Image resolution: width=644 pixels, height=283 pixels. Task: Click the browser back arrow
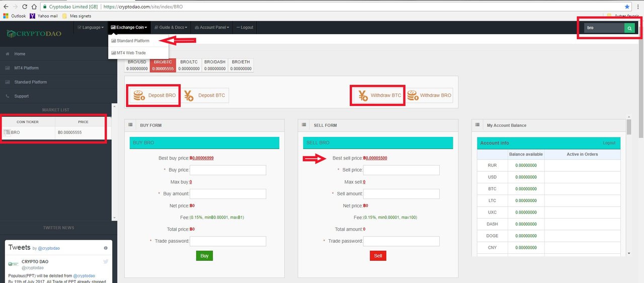pos(6,7)
